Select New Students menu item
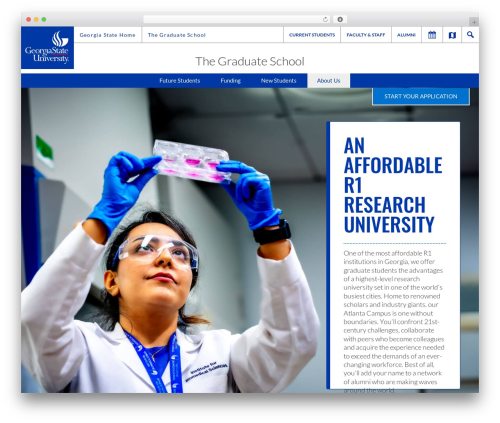The image size is (500, 423). point(278,81)
